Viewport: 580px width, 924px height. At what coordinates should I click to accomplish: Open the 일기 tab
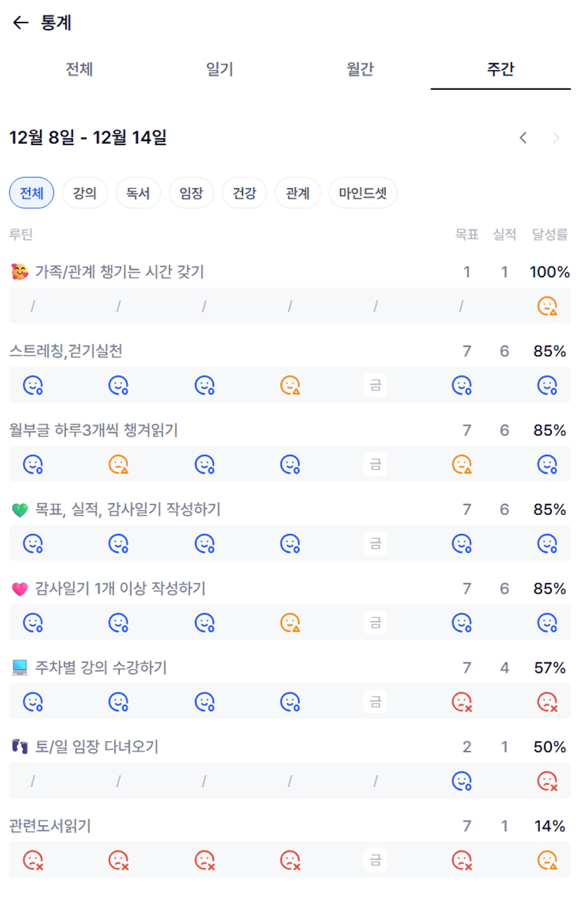[220, 69]
